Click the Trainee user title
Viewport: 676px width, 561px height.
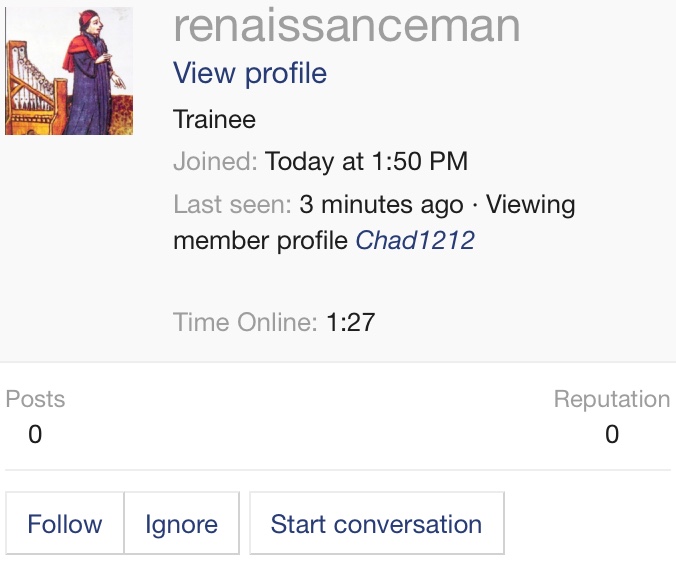214,120
